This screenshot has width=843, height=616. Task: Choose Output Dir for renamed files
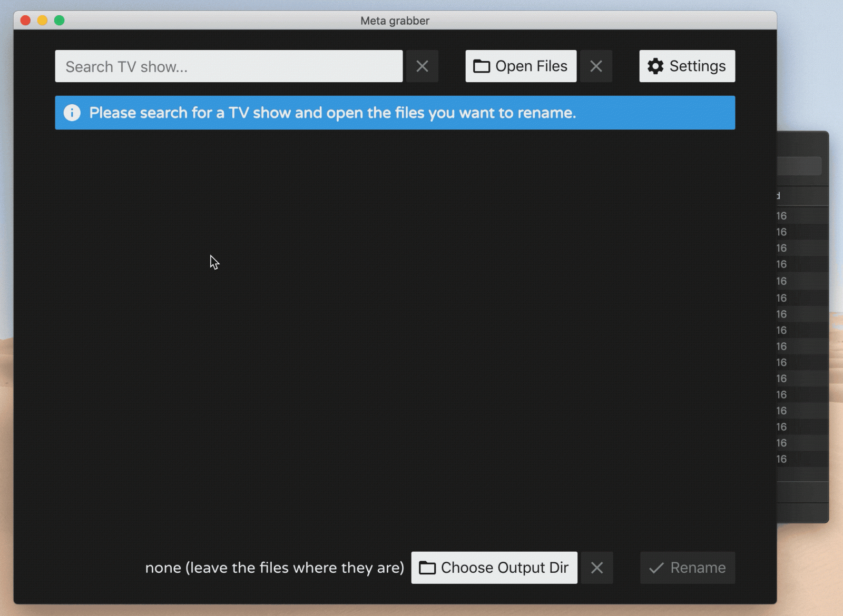pos(494,568)
